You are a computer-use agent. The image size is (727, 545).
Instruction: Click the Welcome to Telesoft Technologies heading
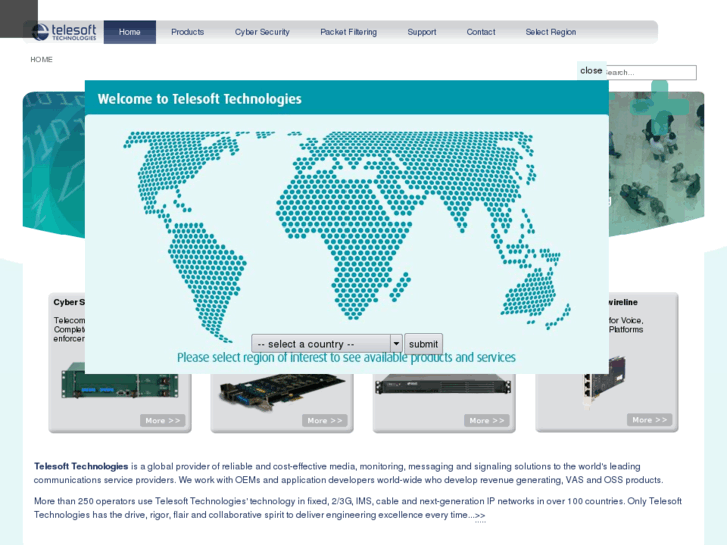click(199, 99)
